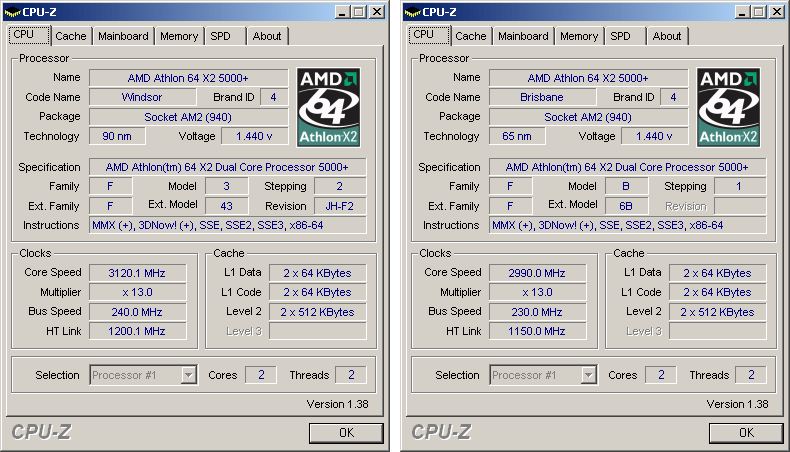Click the Stepping value 1 in right window
This screenshot has height=452, width=790.
pyautogui.click(x=740, y=186)
